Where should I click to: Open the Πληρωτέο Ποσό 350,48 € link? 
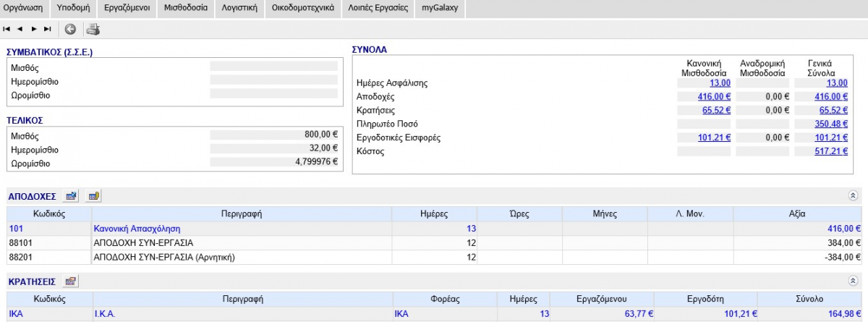point(831,124)
